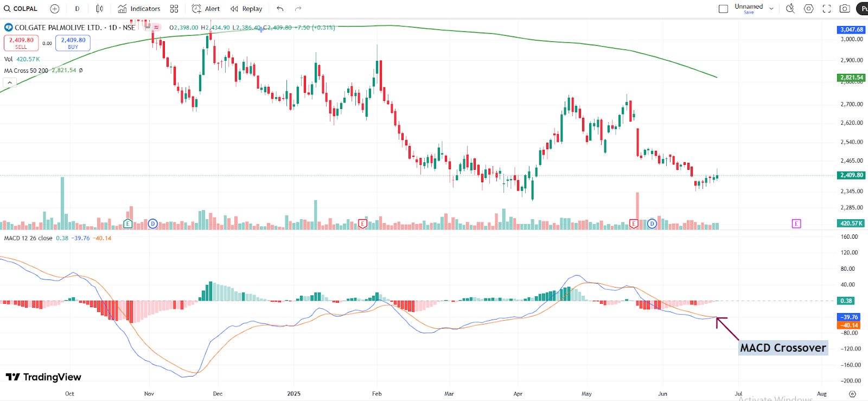868x401 pixels.
Task: Click the COLGATE PALMOLIVE LTD. title
Action: [x=58, y=28]
